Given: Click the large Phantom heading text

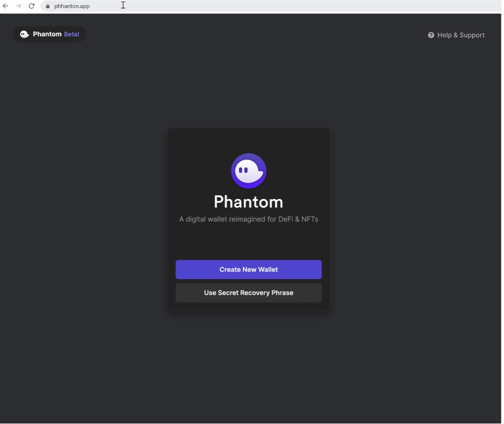Looking at the screenshot, I should 248,202.
